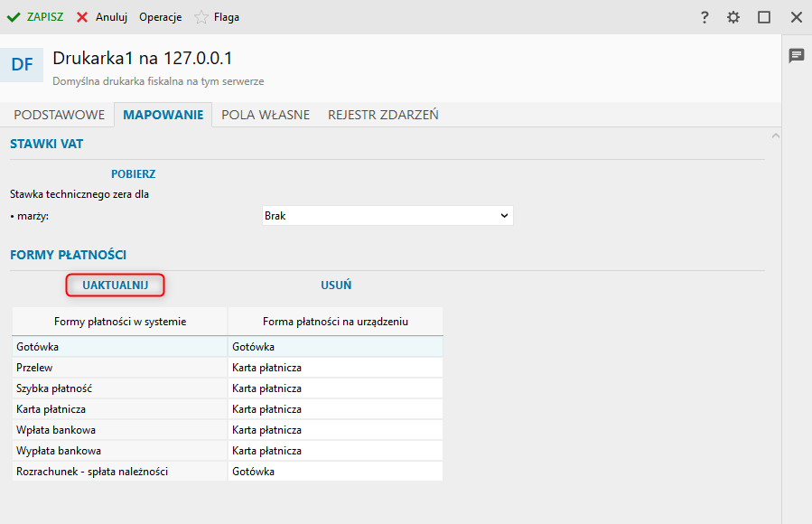Switch to the PODSTAWOWE tab

tap(59, 115)
